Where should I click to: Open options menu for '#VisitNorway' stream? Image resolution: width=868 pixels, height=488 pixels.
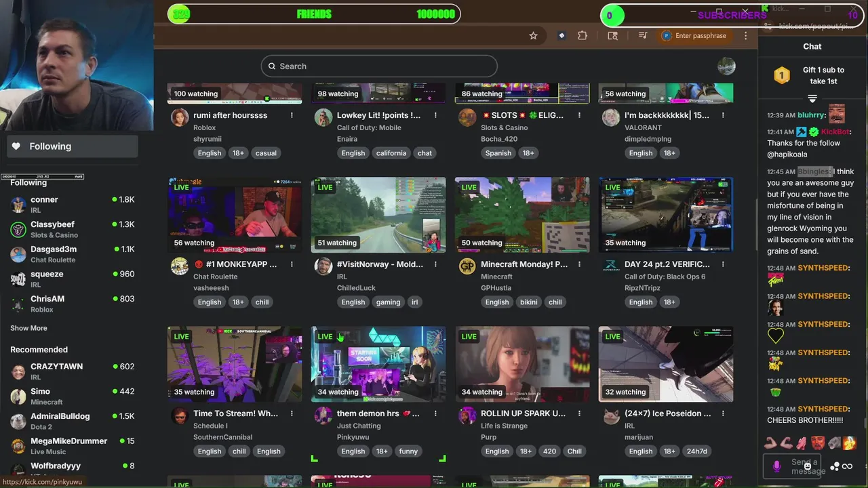(x=435, y=264)
